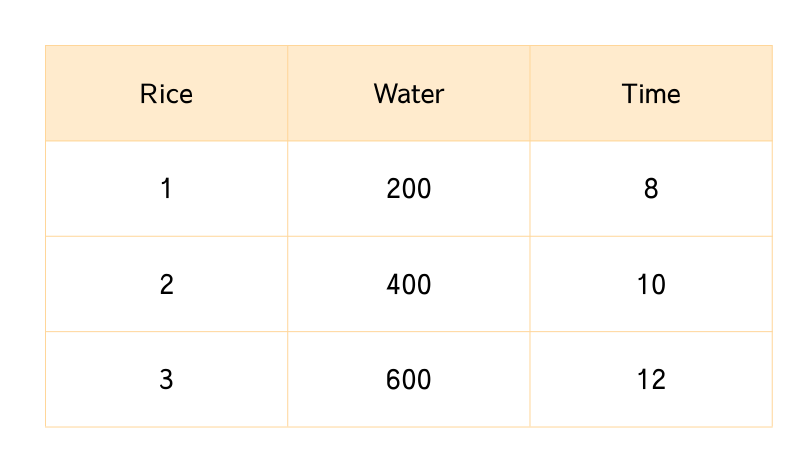Click column border between 200 and 8
800x450 pixels.
pyautogui.click(x=530, y=189)
